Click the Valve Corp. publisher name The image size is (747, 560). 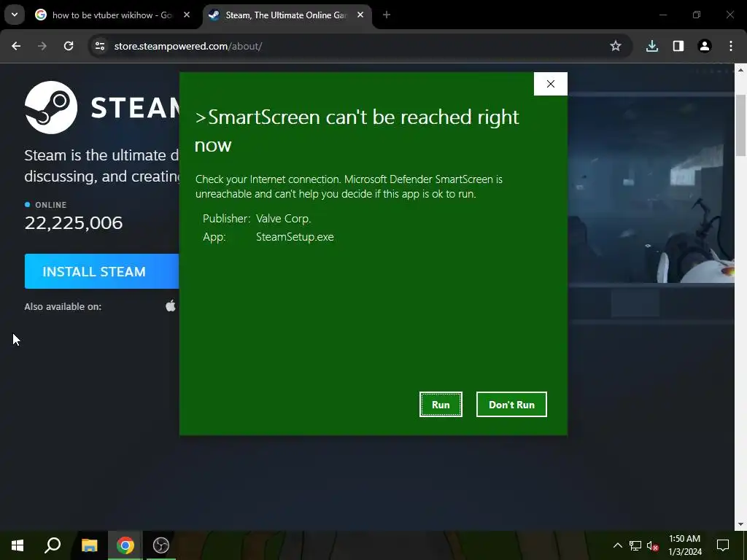pos(284,219)
